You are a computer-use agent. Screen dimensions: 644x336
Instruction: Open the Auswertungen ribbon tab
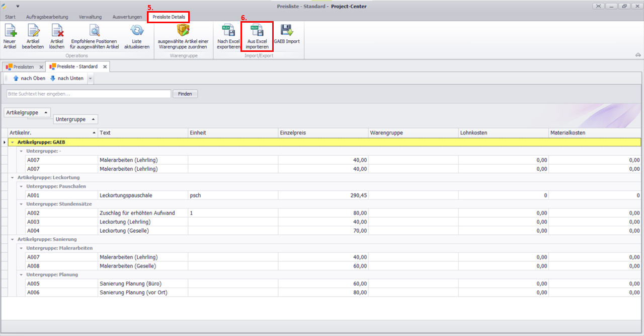tap(127, 17)
